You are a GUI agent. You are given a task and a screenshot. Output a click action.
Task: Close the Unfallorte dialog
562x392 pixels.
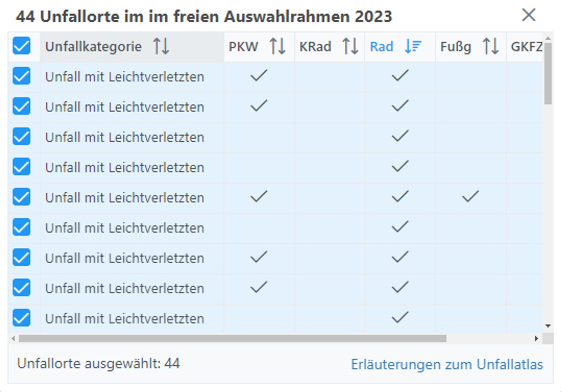point(529,15)
